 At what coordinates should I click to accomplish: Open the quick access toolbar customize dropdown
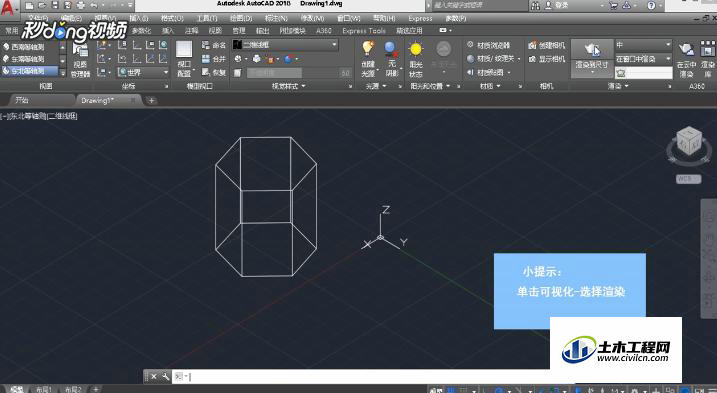130,6
